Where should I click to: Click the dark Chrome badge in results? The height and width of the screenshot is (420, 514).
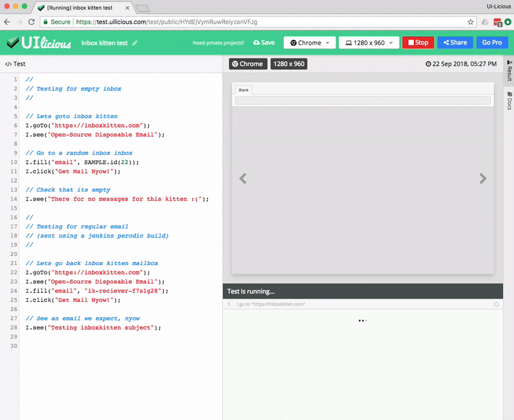point(248,64)
